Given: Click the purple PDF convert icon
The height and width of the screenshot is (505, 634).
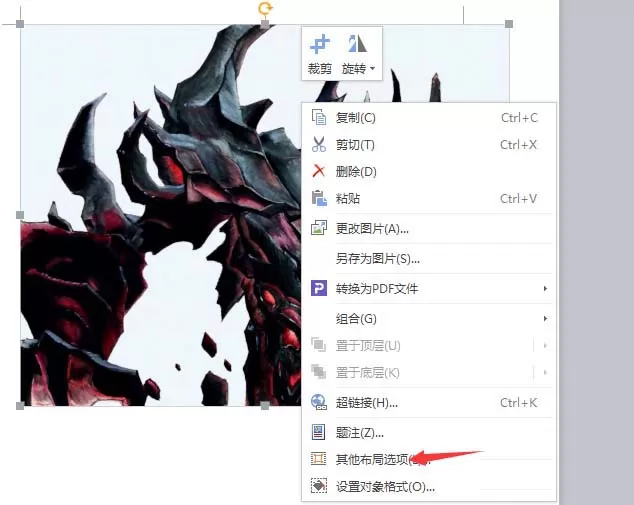Looking at the screenshot, I should [x=319, y=288].
